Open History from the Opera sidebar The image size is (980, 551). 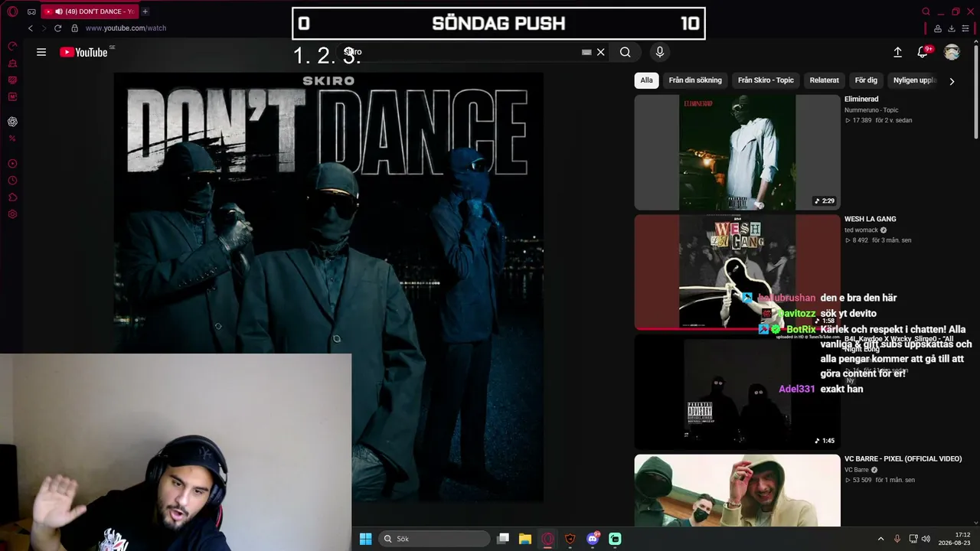coord(12,181)
